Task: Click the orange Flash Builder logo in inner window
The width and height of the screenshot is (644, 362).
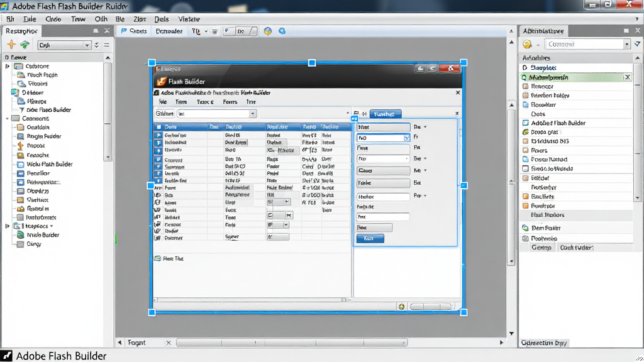Action: 162,81
